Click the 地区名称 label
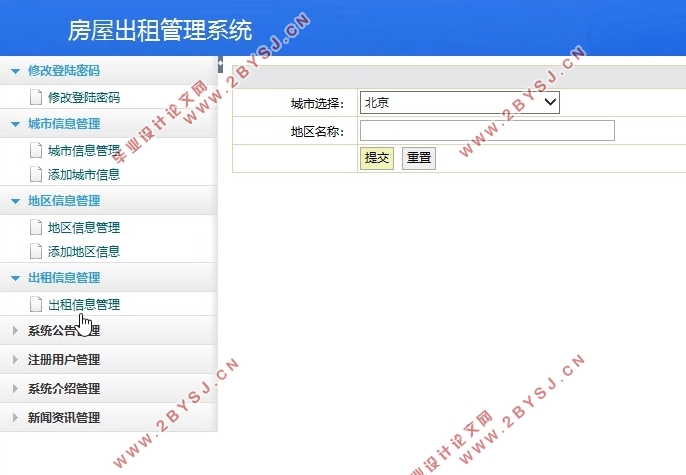This screenshot has width=686, height=475. pos(318,131)
